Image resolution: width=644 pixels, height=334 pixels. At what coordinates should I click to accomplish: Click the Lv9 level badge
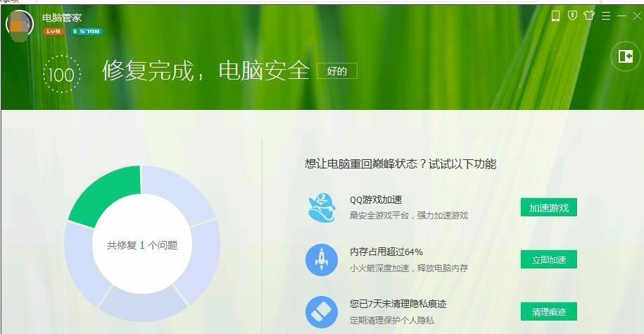(53, 31)
